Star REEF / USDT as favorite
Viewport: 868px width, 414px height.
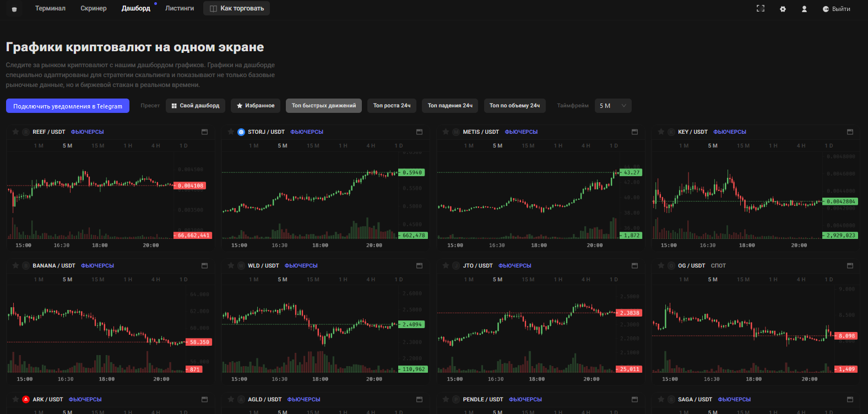click(15, 132)
